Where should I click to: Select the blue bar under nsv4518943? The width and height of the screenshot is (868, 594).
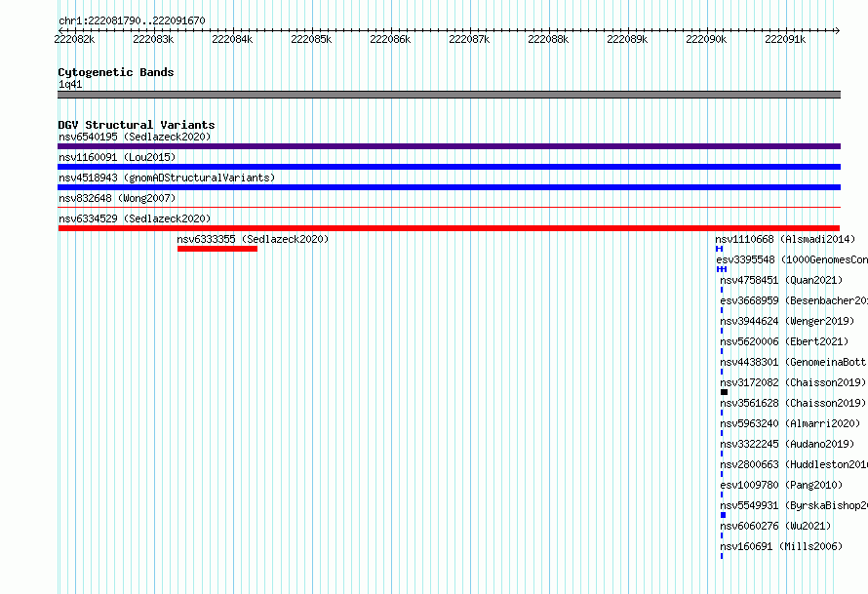coord(449,187)
